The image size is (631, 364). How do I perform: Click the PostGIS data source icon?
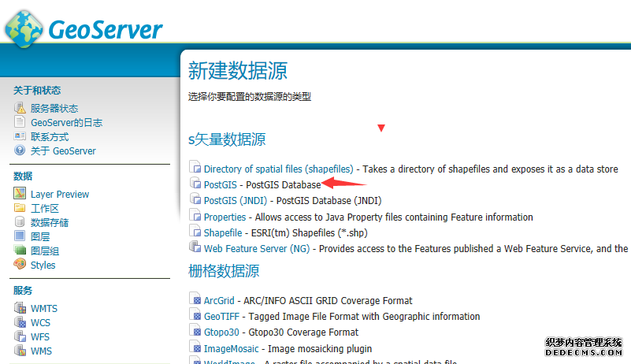tap(195, 184)
